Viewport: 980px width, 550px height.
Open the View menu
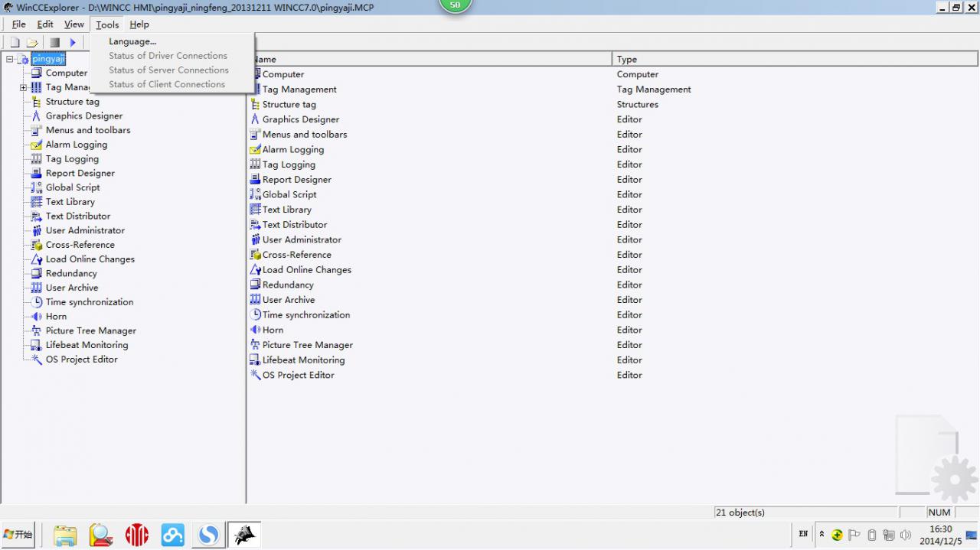[x=74, y=24]
